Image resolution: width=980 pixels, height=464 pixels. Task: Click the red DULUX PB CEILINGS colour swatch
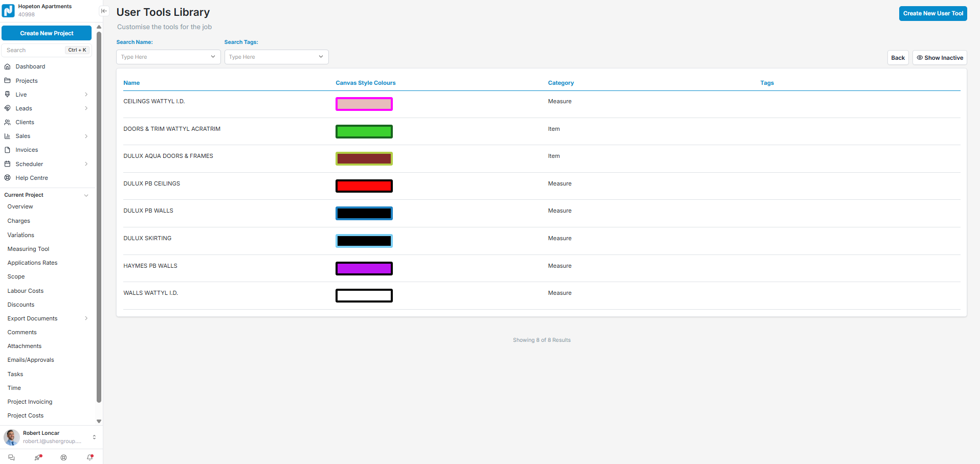[x=364, y=186]
